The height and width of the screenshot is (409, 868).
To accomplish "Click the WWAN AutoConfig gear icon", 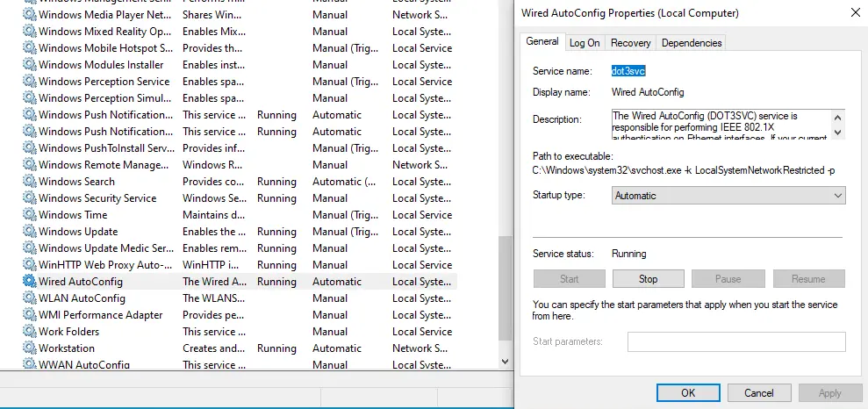I will pos(29,365).
